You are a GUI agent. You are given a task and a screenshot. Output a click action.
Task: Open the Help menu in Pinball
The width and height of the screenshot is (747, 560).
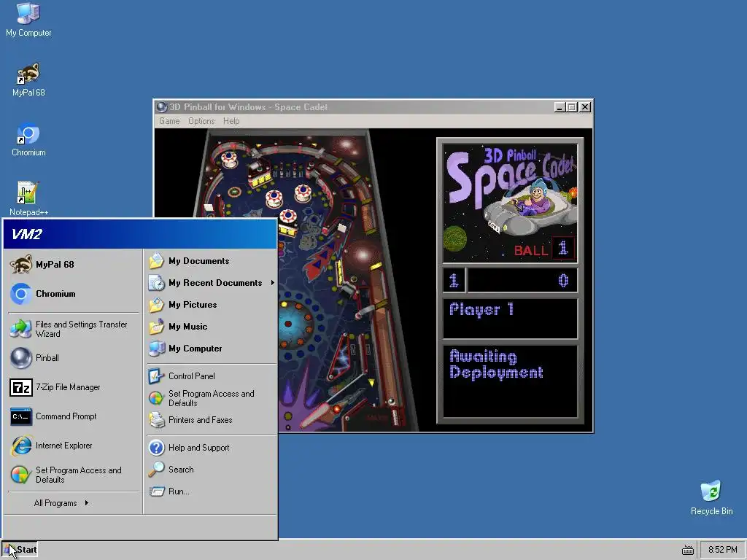[x=231, y=121]
